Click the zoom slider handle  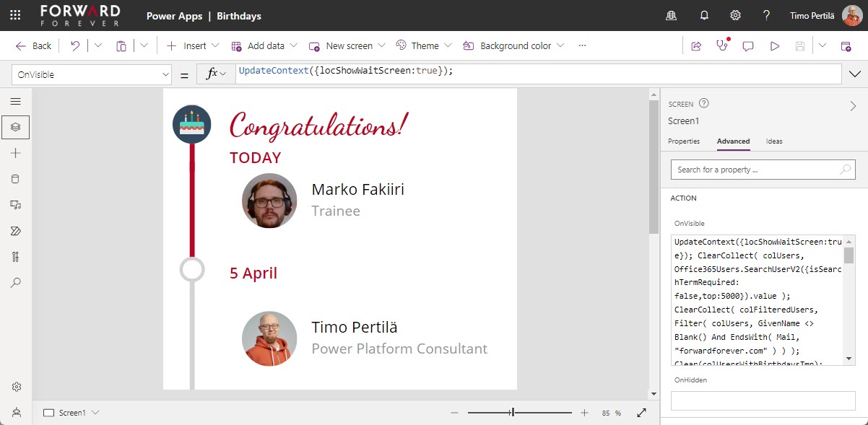pos(512,413)
